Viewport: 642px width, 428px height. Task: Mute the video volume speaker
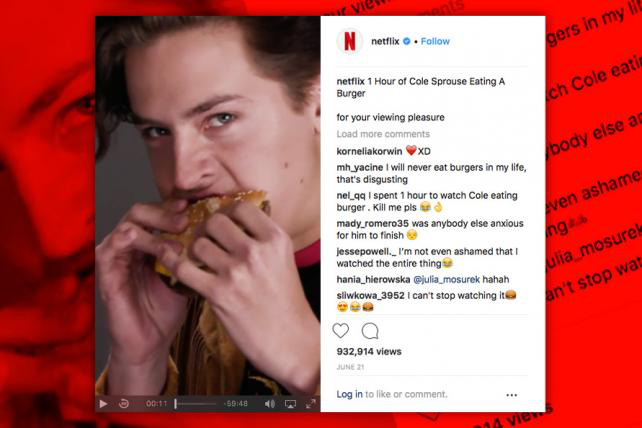click(269, 404)
